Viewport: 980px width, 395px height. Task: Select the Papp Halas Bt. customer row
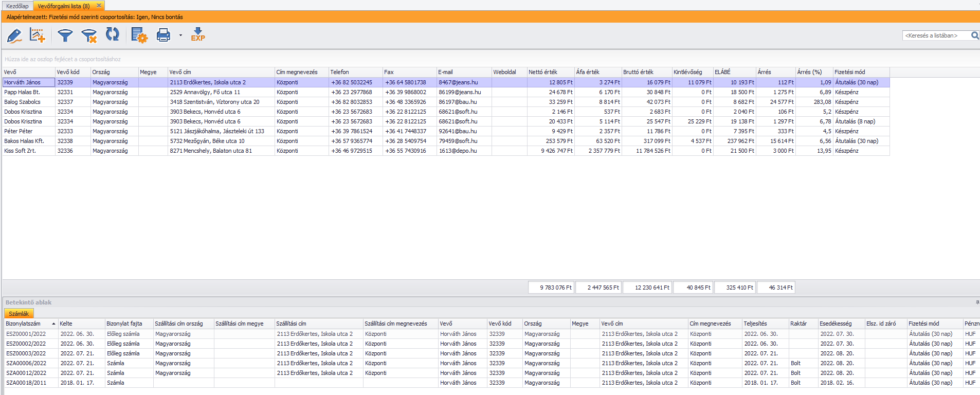(446, 92)
